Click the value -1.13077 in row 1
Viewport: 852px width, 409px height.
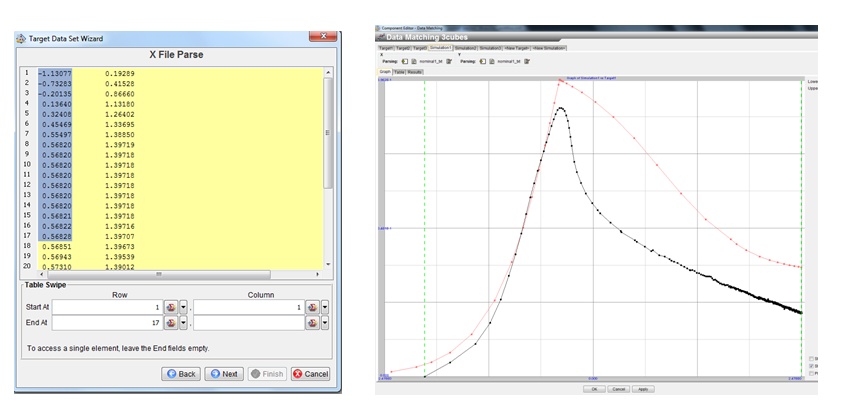pos(54,73)
